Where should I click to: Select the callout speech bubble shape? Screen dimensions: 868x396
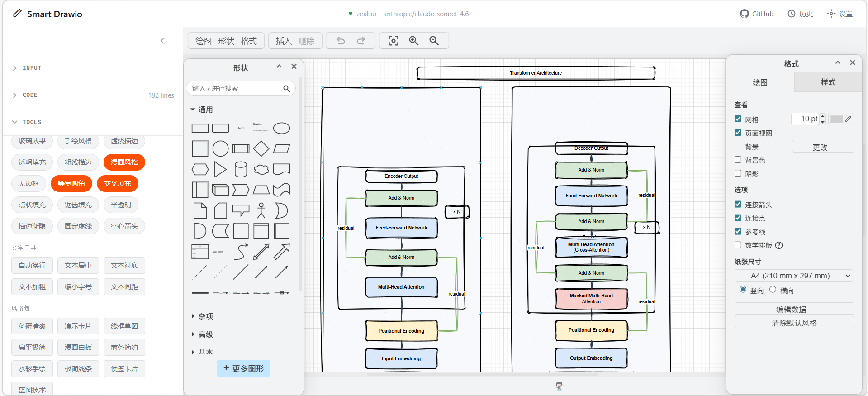(241, 210)
